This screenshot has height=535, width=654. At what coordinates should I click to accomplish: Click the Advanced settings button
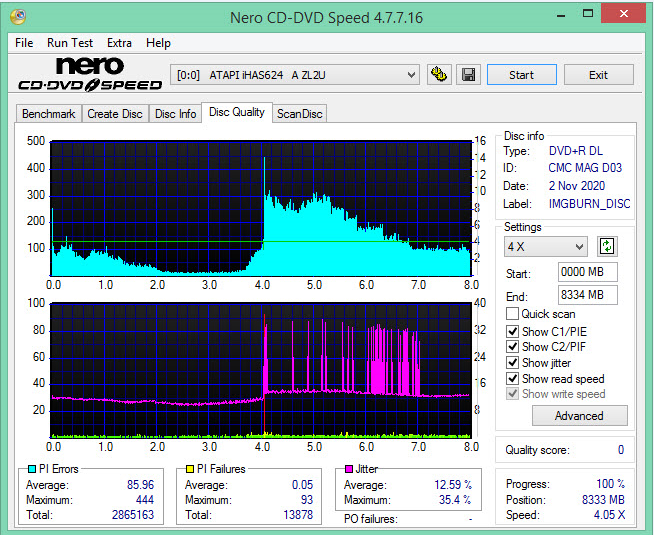click(579, 416)
